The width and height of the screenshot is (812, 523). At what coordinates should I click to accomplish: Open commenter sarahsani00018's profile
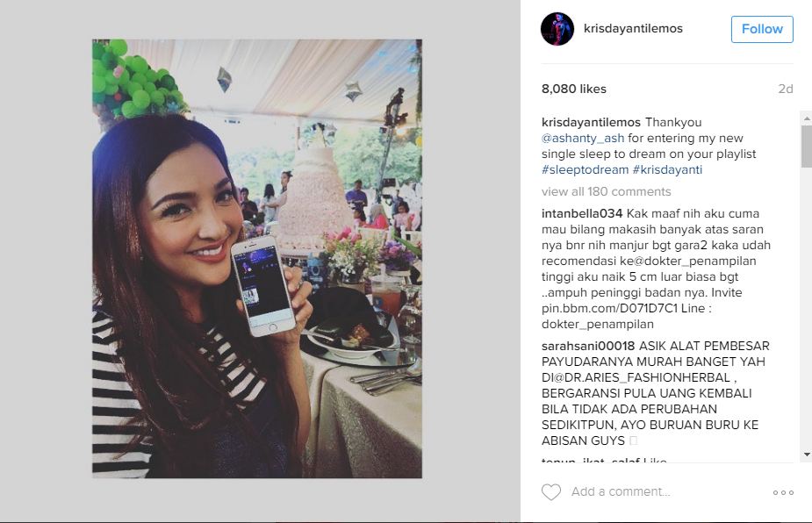coord(588,346)
